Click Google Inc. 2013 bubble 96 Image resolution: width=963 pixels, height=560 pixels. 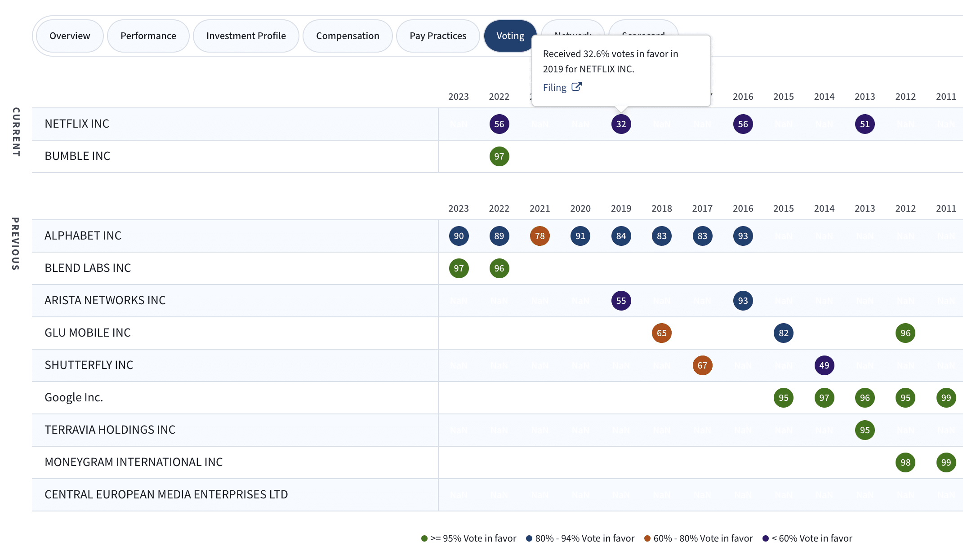[865, 398]
